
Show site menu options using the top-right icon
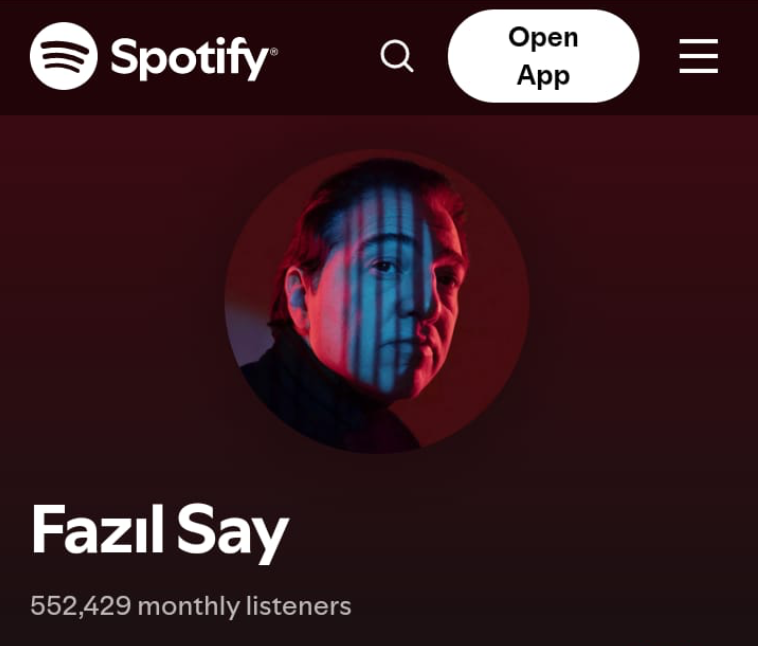tap(698, 56)
